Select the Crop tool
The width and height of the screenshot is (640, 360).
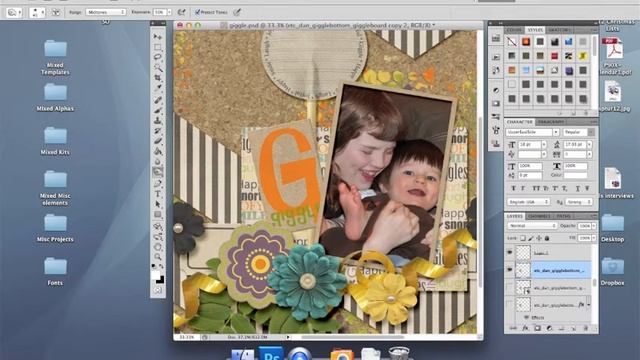158,78
